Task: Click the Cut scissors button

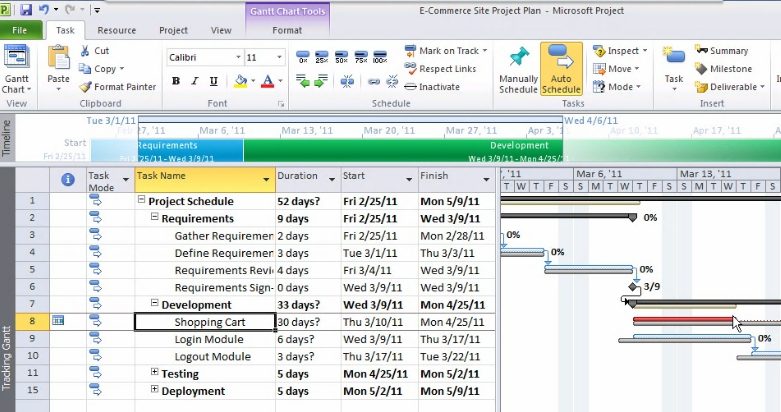Action: 95,50
